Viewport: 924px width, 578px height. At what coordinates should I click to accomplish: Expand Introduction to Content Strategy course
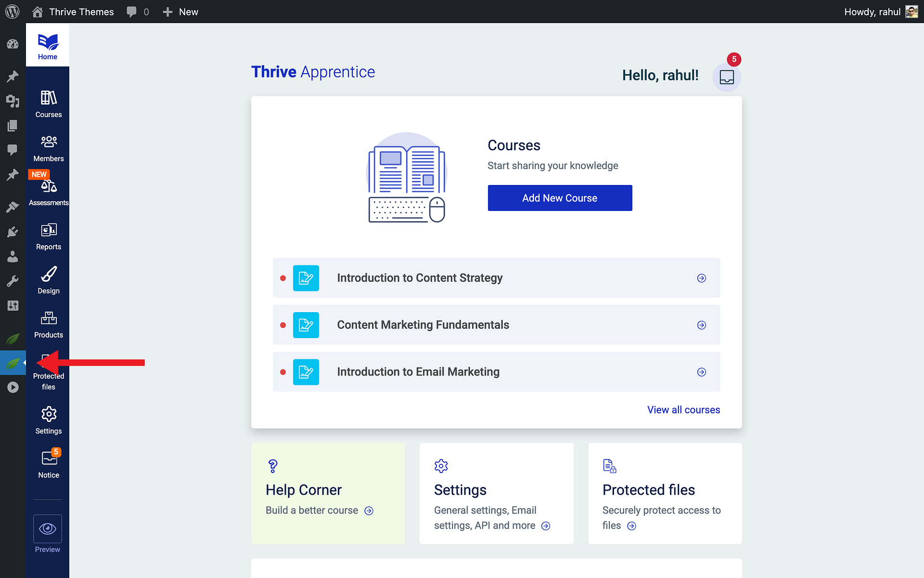pyautogui.click(x=702, y=278)
